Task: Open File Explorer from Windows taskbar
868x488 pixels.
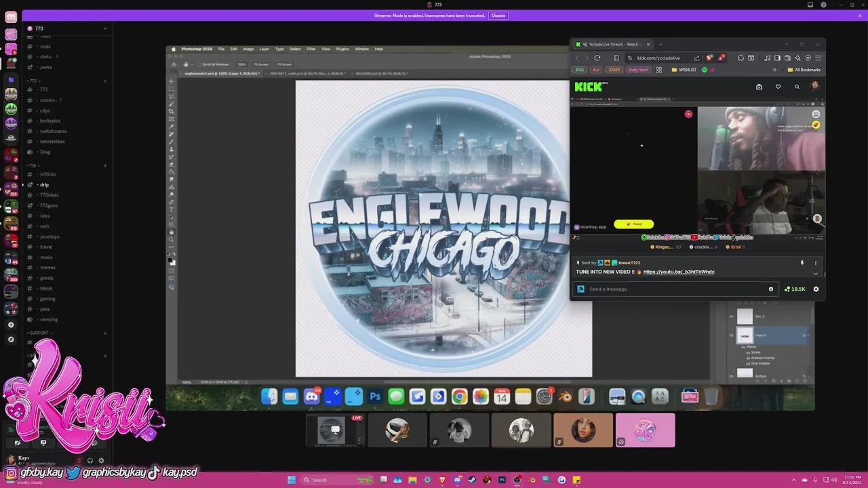Action: (x=412, y=480)
